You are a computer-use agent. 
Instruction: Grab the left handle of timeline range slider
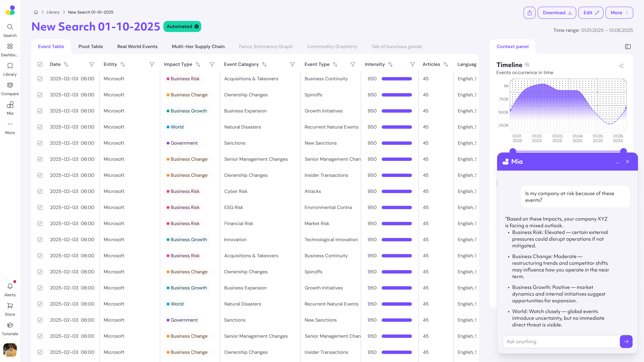tap(513, 151)
